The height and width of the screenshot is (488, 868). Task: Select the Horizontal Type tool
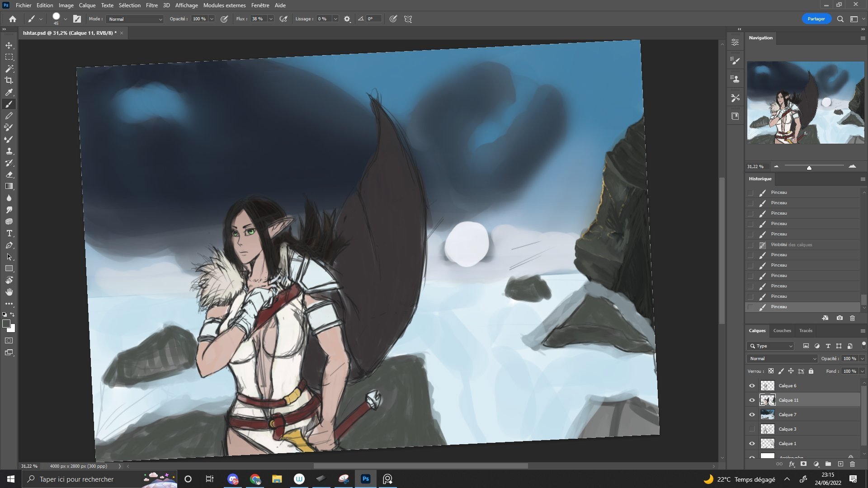coord(9,234)
